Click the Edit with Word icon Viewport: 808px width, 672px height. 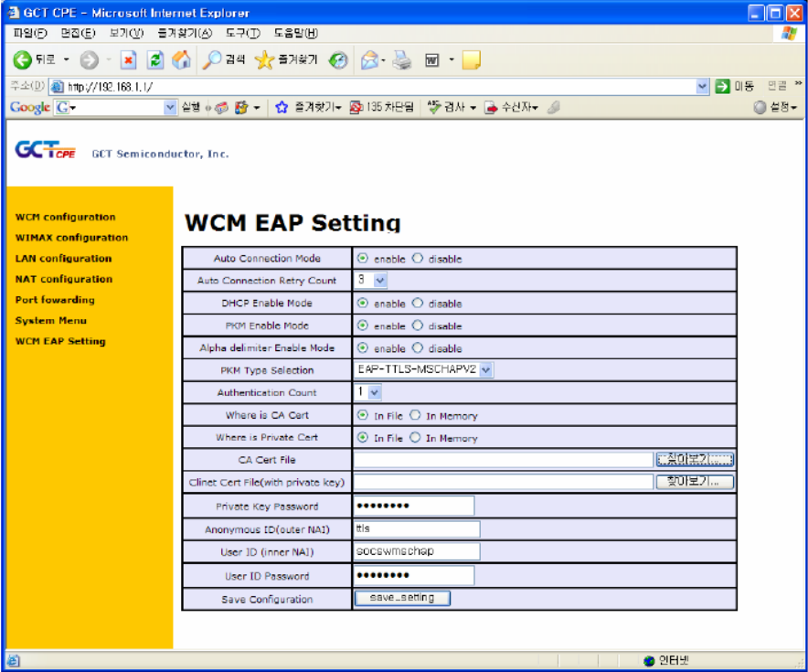431,60
